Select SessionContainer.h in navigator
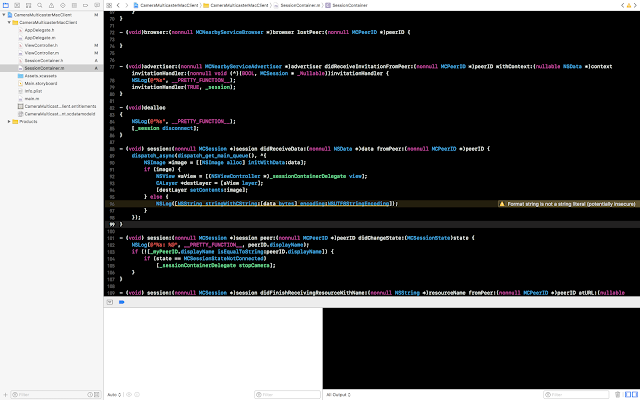The image size is (640, 400). (44, 60)
